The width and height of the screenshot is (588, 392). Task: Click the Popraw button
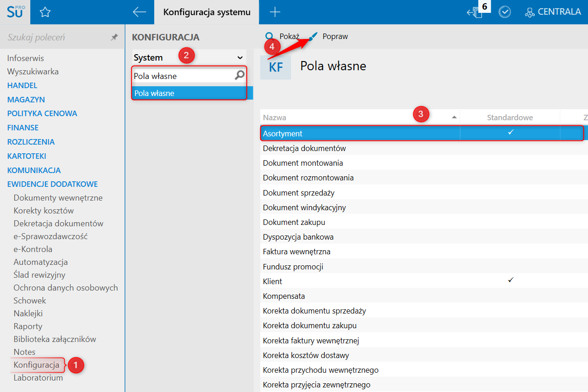click(328, 36)
